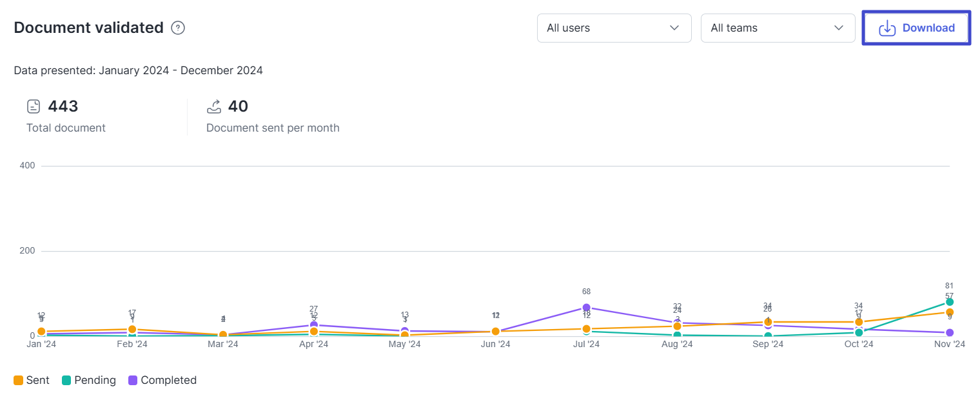Click the help icon beside Document validated
This screenshot has width=980, height=400.
[178, 28]
